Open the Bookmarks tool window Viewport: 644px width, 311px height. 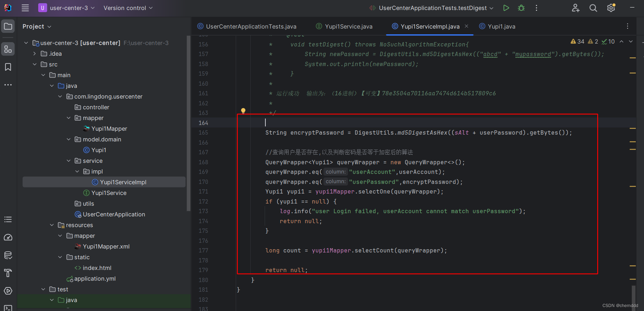(8, 67)
